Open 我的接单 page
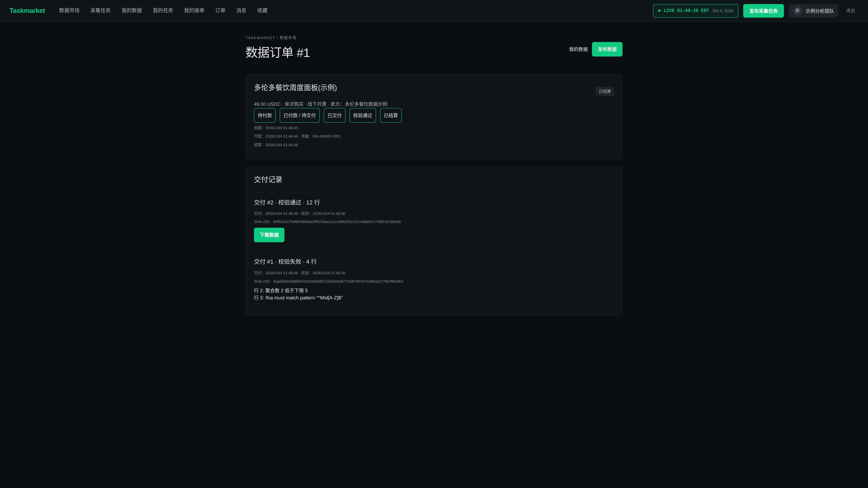 tap(194, 10)
